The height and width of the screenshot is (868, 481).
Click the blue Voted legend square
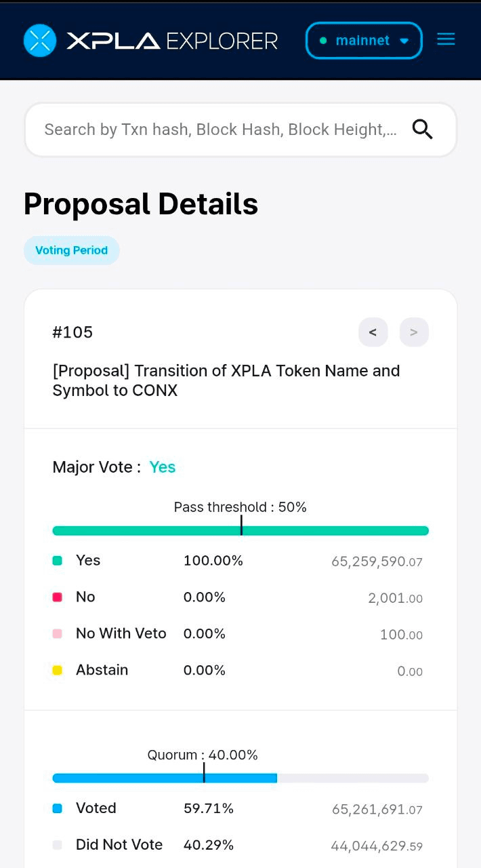pyautogui.click(x=58, y=808)
